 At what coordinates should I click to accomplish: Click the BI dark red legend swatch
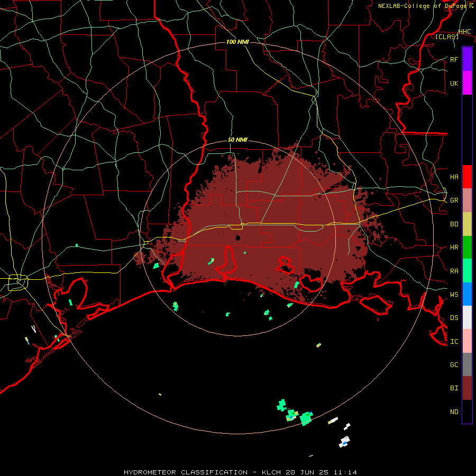(467, 388)
